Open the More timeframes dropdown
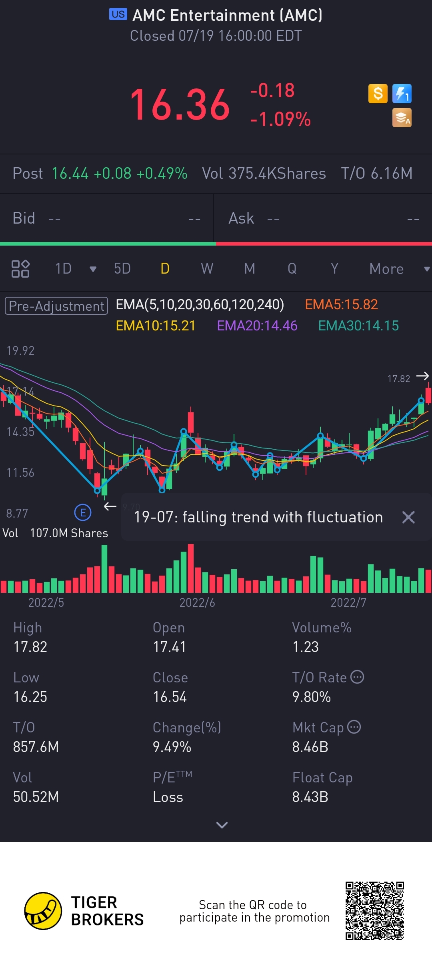This screenshot has width=432, height=980. (x=427, y=269)
